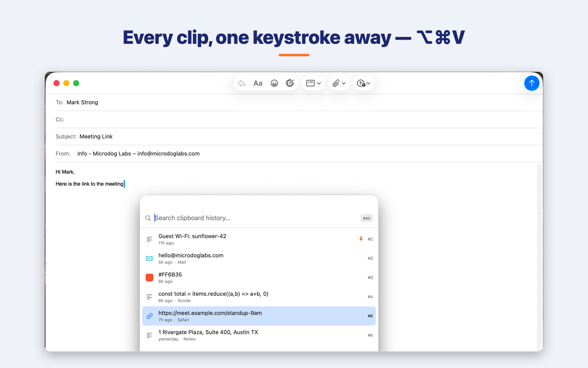Click the text icon of the Rivergate clip
Image resolution: width=588 pixels, height=368 pixels.
pos(149,335)
